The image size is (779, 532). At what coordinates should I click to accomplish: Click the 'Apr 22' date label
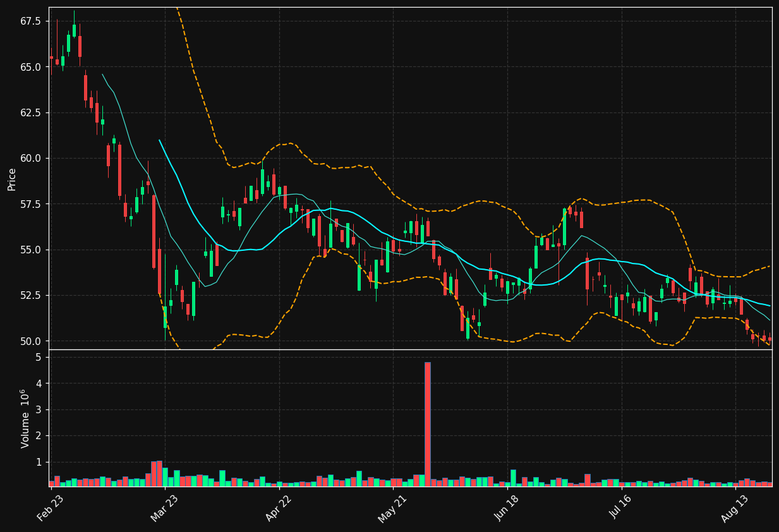(x=279, y=507)
